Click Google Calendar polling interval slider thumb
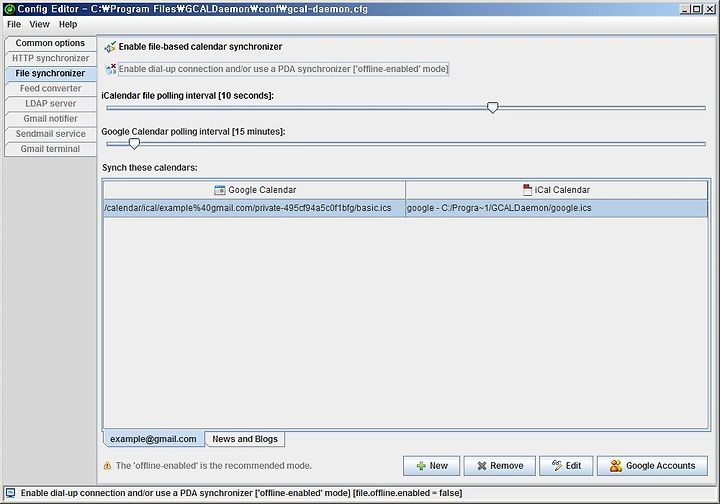The image size is (720, 504). click(x=134, y=144)
